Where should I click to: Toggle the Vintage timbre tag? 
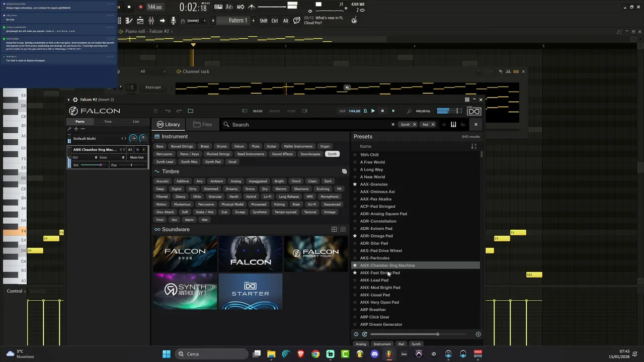(330, 212)
